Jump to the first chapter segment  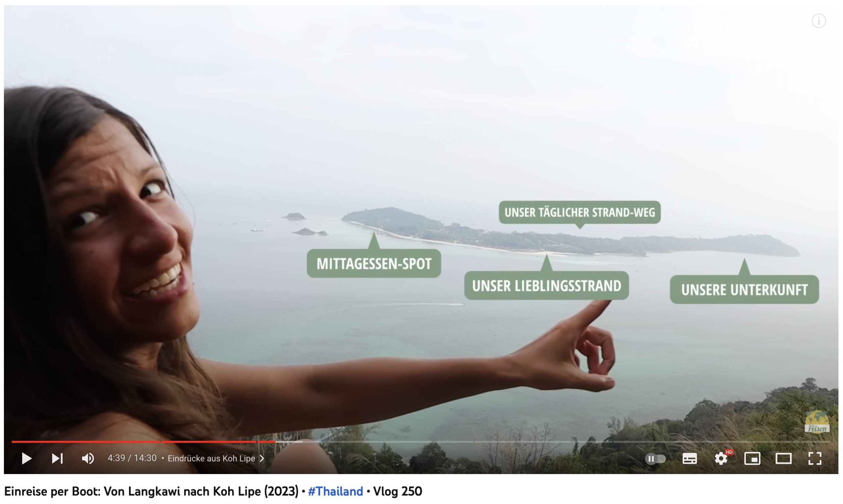pos(85,441)
